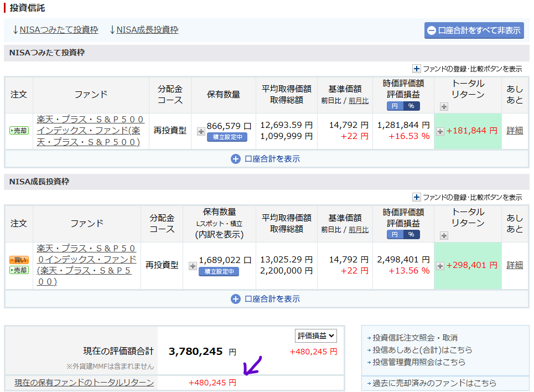Screen dimensions: 534x392
Task: Click 前月比 link in 成長投資枠 header
Action: 359,230
